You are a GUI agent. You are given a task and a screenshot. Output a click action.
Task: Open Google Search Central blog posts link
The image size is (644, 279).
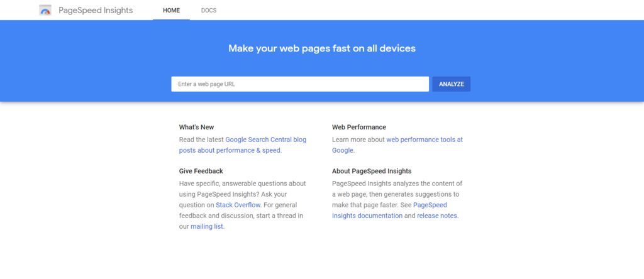click(265, 139)
